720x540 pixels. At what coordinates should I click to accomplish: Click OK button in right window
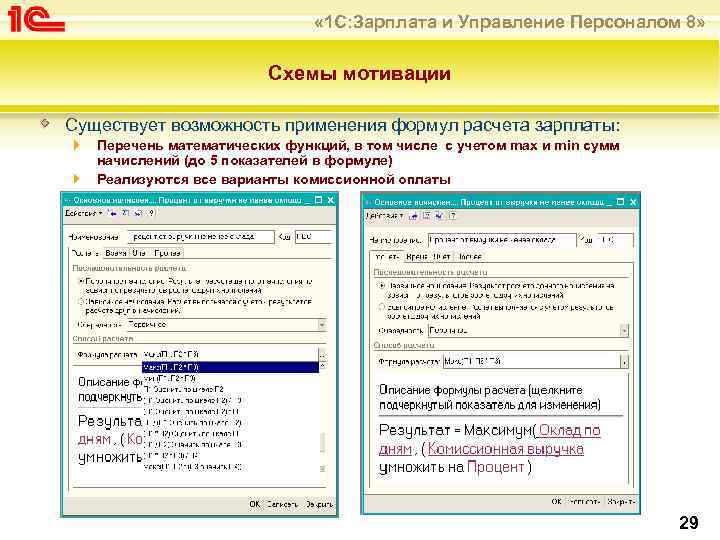[557, 501]
